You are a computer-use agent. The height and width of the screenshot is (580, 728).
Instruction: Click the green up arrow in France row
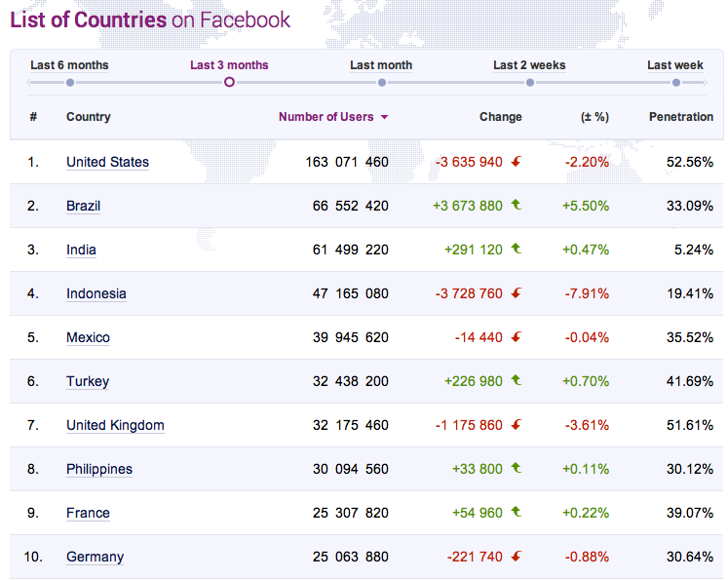pyautogui.click(x=516, y=512)
